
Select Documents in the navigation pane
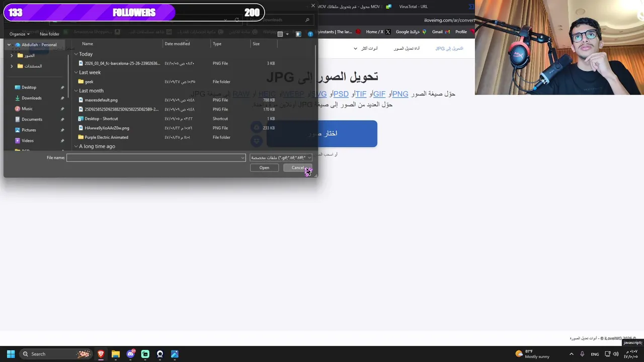pyautogui.click(x=32, y=119)
